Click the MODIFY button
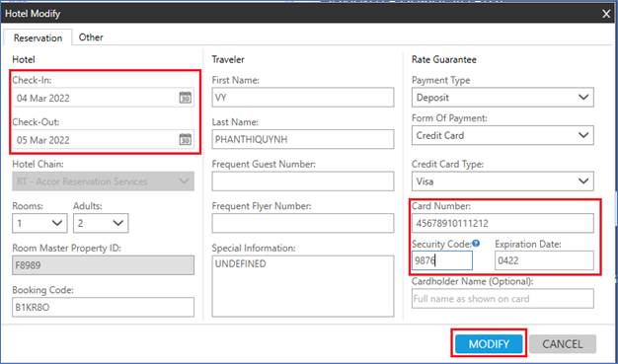The width and height of the screenshot is (618, 364). click(489, 344)
